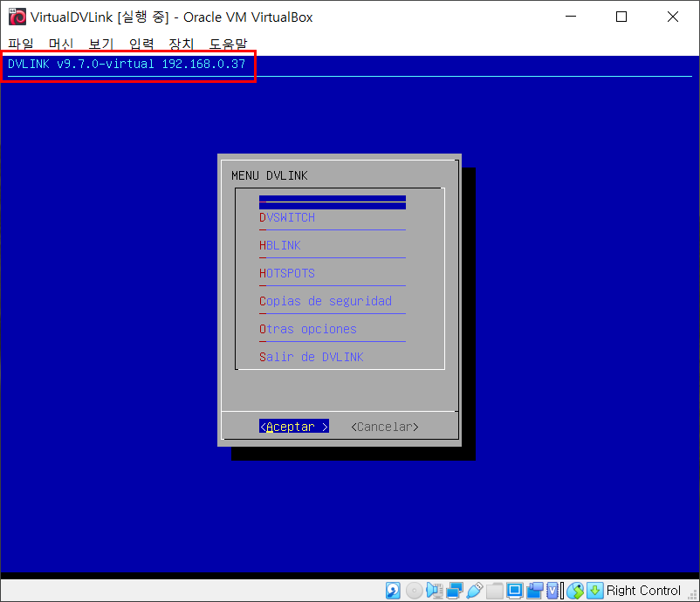Open the 입력 menu

[x=141, y=44]
